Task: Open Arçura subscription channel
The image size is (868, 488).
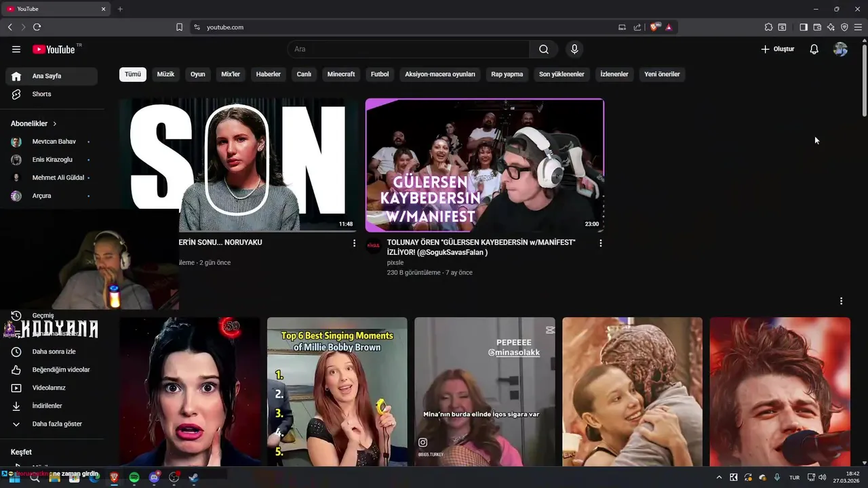Action: (52, 196)
